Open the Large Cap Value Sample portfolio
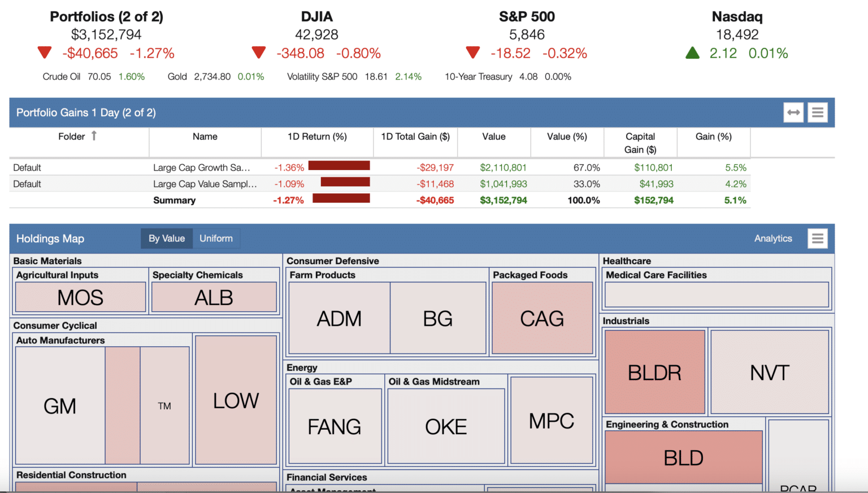Image resolution: width=868 pixels, height=493 pixels. click(x=203, y=184)
